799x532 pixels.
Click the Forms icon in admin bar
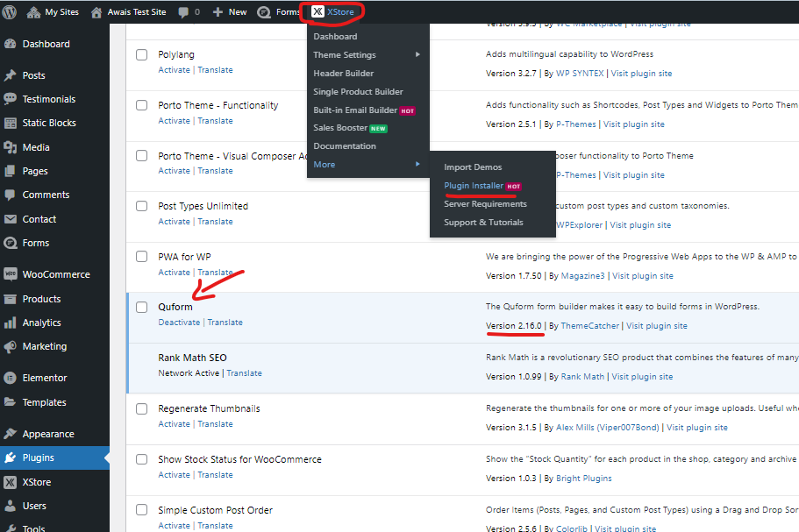click(264, 12)
